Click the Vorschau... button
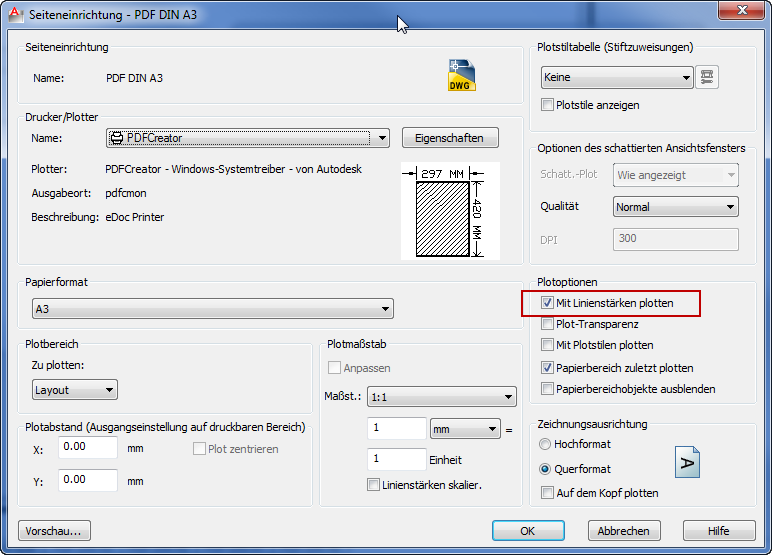Image resolution: width=772 pixels, height=555 pixels. pyautogui.click(x=54, y=531)
